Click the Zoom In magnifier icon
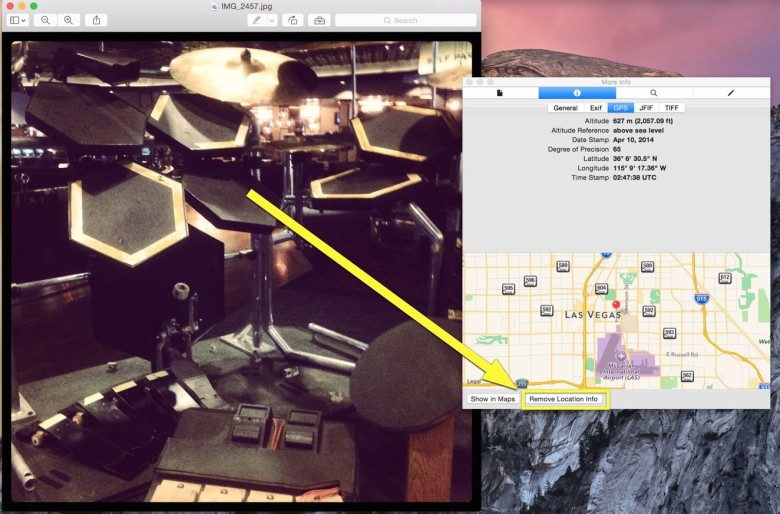 click(68, 20)
